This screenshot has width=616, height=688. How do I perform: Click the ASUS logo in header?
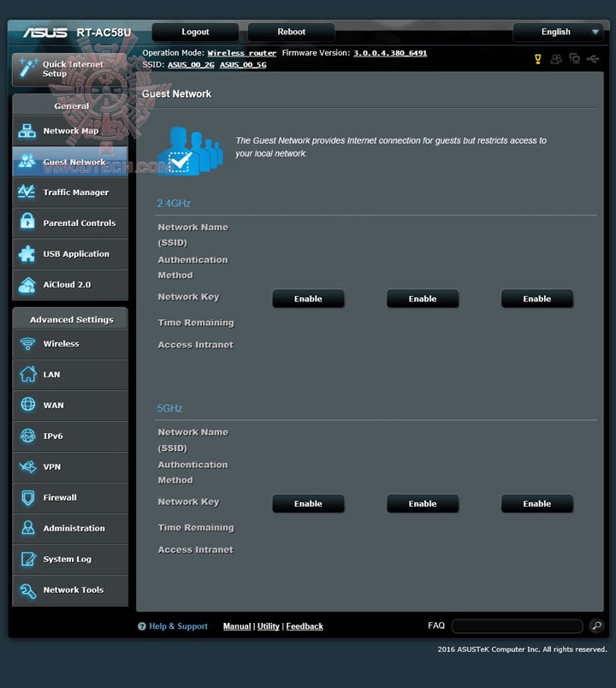coord(45,33)
